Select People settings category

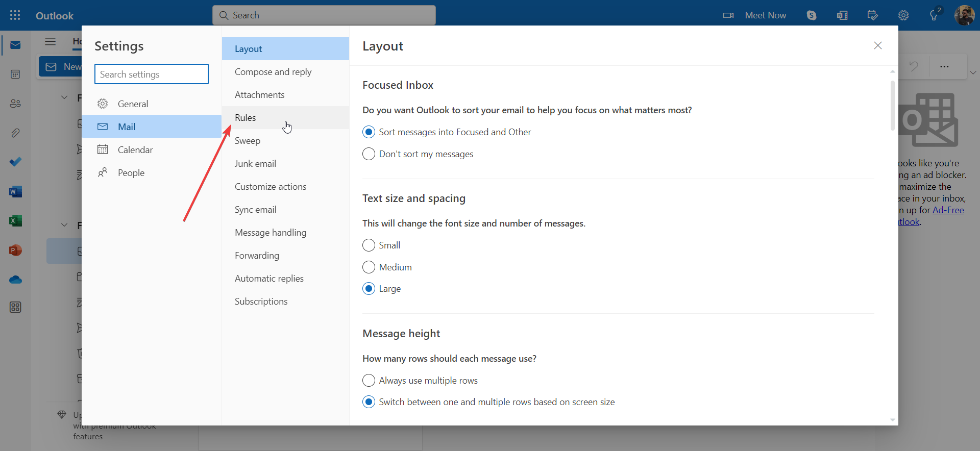[x=152, y=172]
